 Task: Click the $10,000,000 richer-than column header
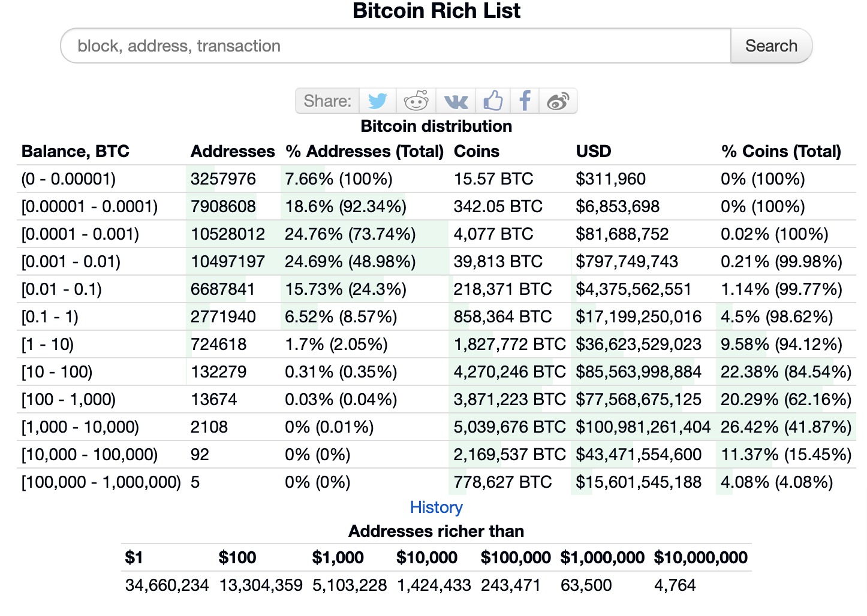click(x=701, y=557)
